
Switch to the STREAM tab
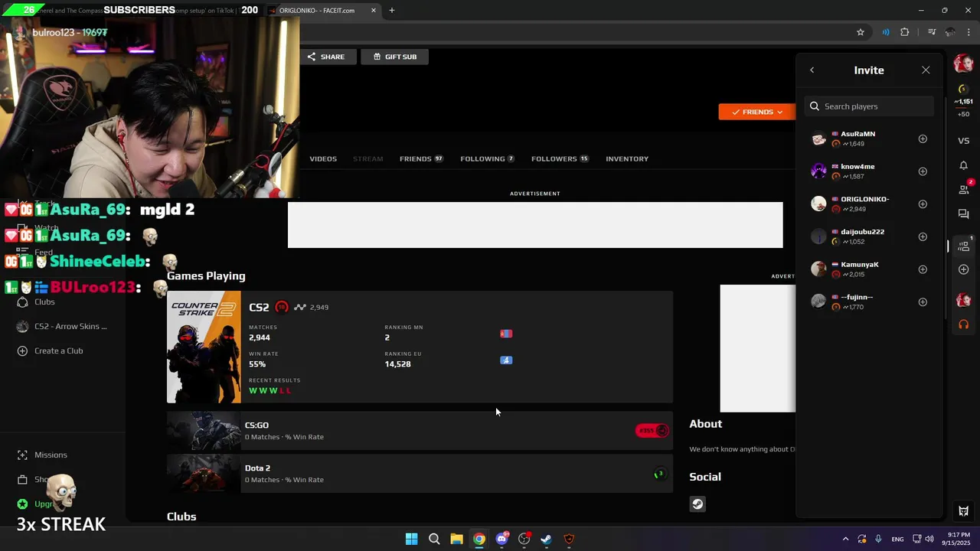(x=367, y=158)
